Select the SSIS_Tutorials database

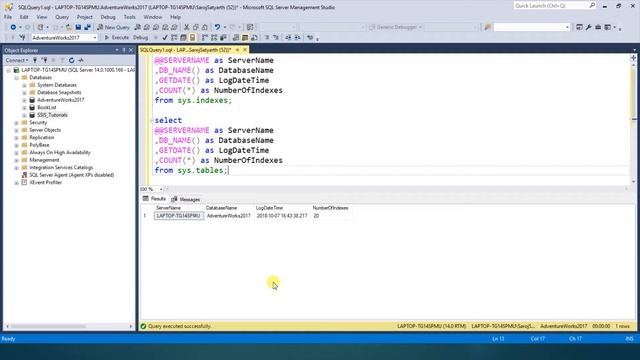(52, 115)
